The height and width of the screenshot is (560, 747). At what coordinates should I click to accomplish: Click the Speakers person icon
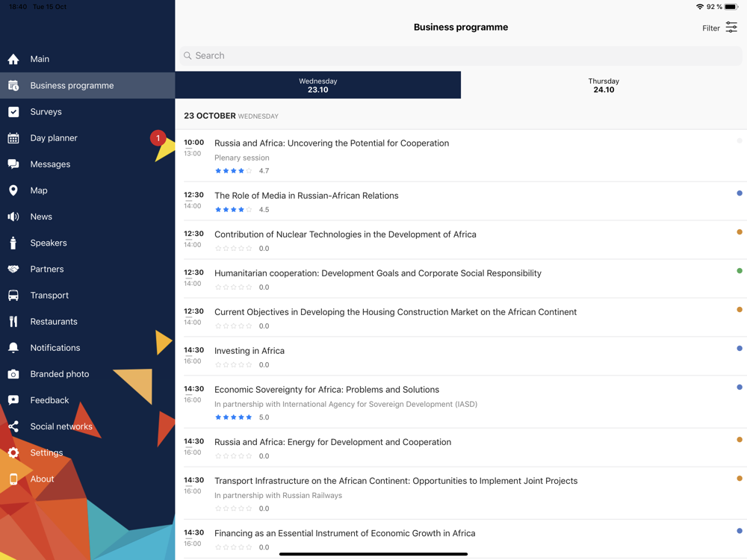coord(13,243)
